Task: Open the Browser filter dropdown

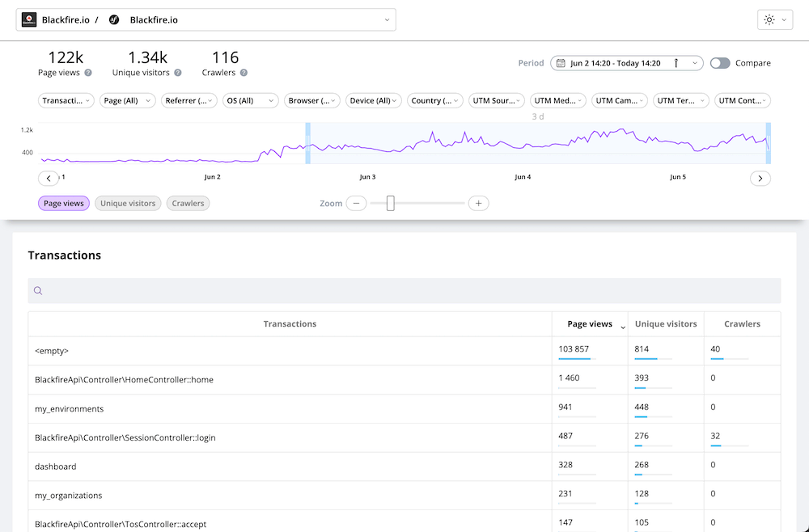Action: [312, 100]
